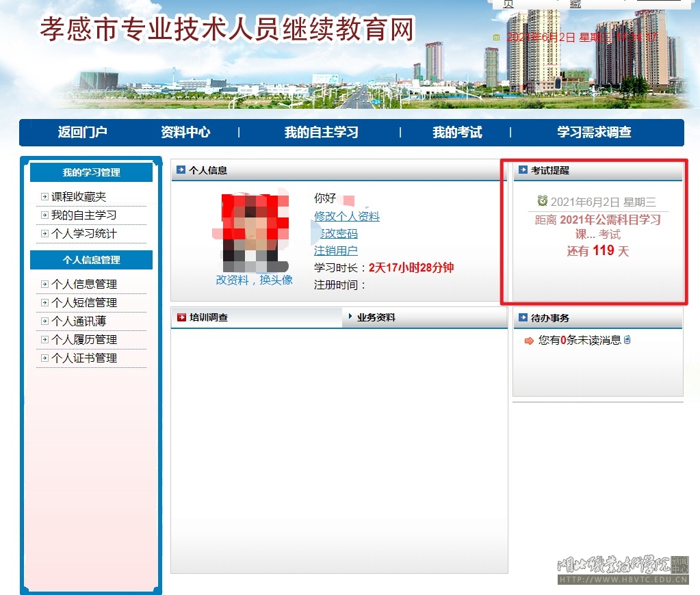Click the red plus icon beside 培训调查
The image size is (700, 595).
pos(181,317)
